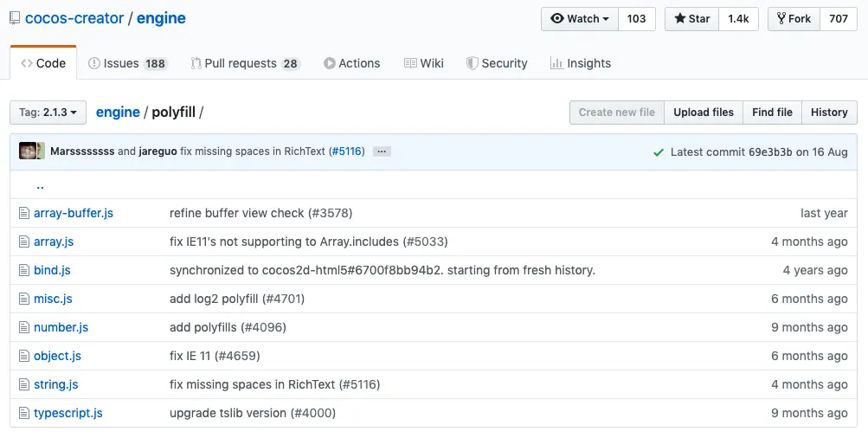This screenshot has width=868, height=438.
Task: Click file icon beside typescript.js
Action: [x=24, y=413]
